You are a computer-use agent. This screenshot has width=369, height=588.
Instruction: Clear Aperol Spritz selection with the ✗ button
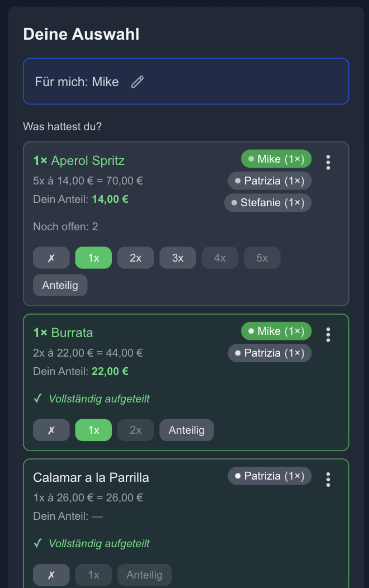tap(51, 258)
